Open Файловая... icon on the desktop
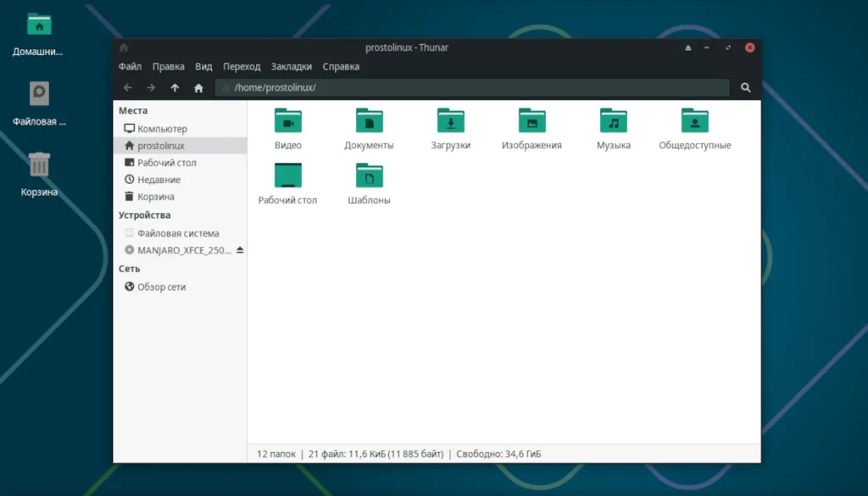The width and height of the screenshot is (868, 496). coord(39,104)
